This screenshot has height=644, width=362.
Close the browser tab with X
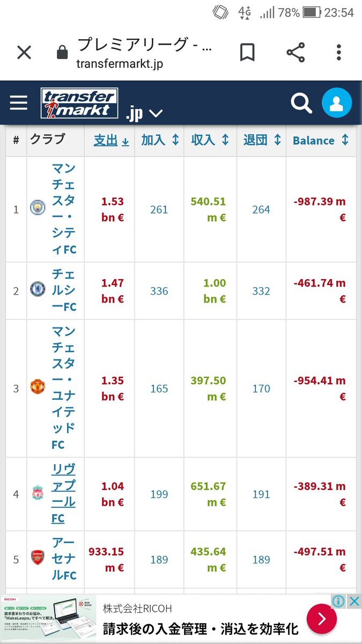(x=24, y=53)
